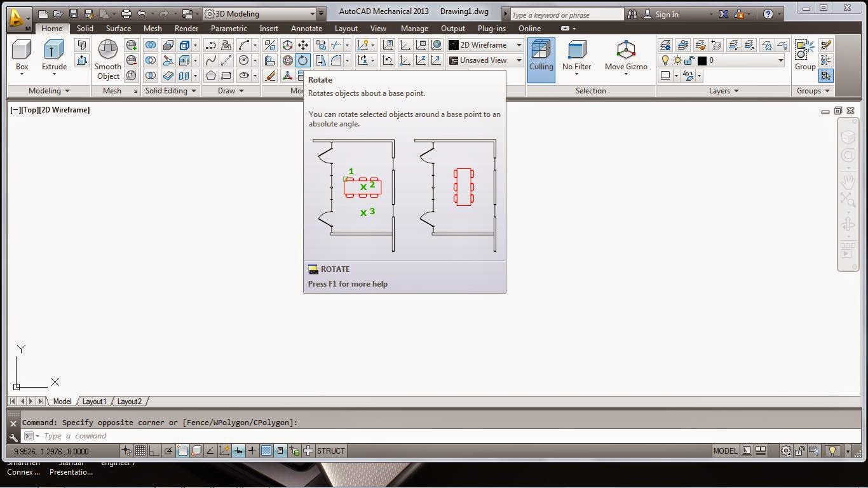Expand the Layers panel

(x=724, y=91)
